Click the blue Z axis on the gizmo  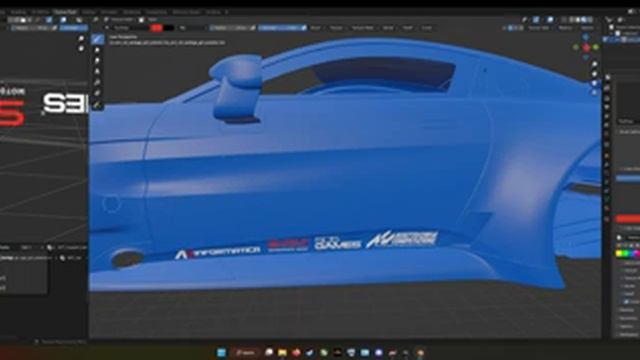(x=586, y=38)
